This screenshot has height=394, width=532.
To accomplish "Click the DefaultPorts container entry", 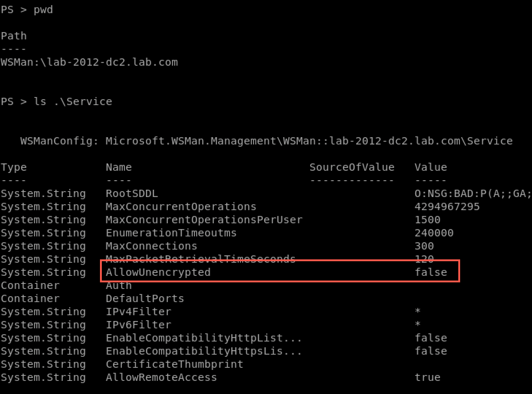I will pyautogui.click(x=145, y=298).
